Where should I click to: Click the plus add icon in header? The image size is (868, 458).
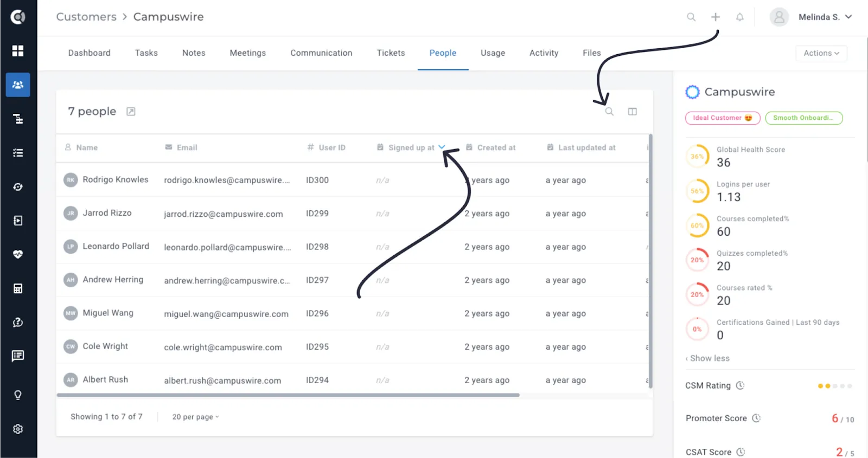pyautogui.click(x=716, y=17)
